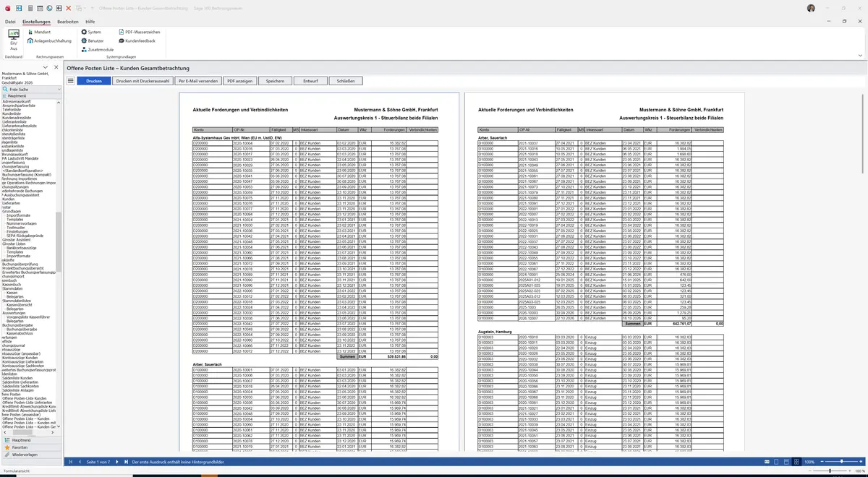868x477 pixels.
Task: Open PDF-Wasserzeichen settings
Action: (140, 32)
